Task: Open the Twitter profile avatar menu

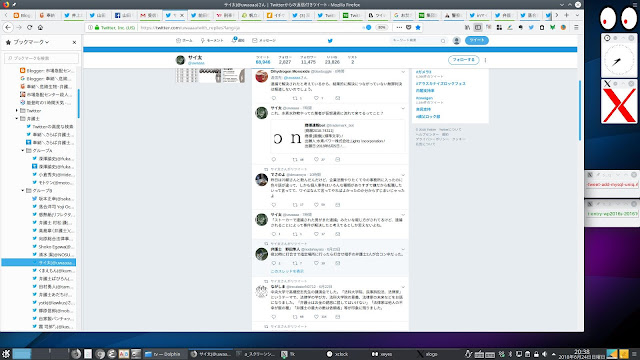Action: 456,40
